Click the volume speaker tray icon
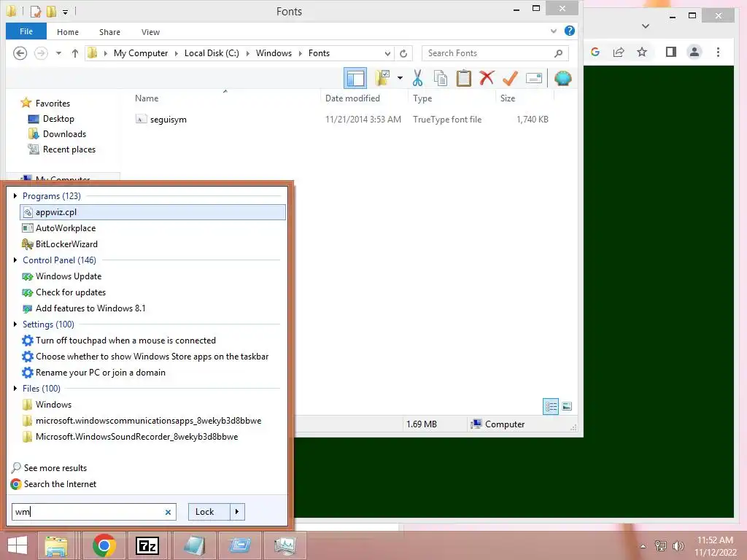The height and width of the screenshot is (560, 747). coord(678,546)
